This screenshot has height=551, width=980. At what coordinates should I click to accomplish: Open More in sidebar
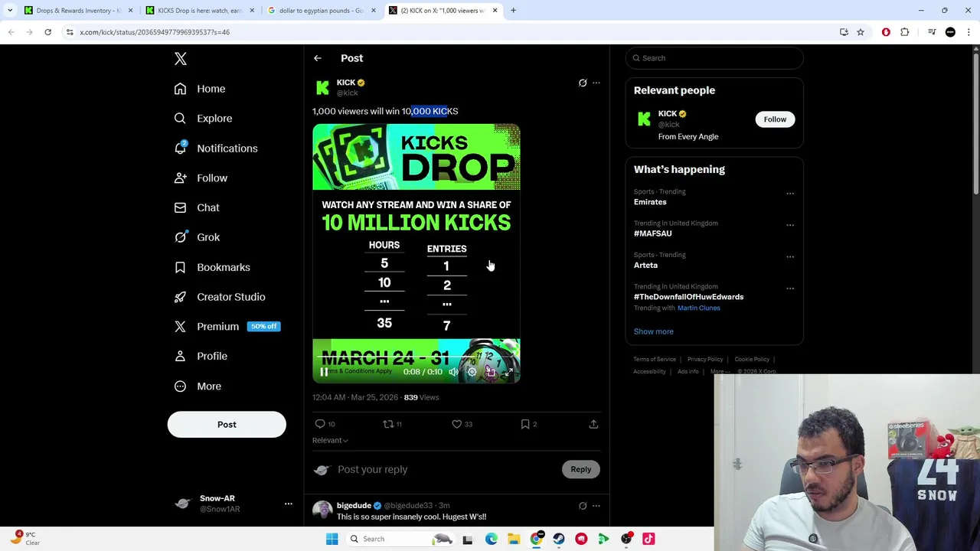[198, 386]
